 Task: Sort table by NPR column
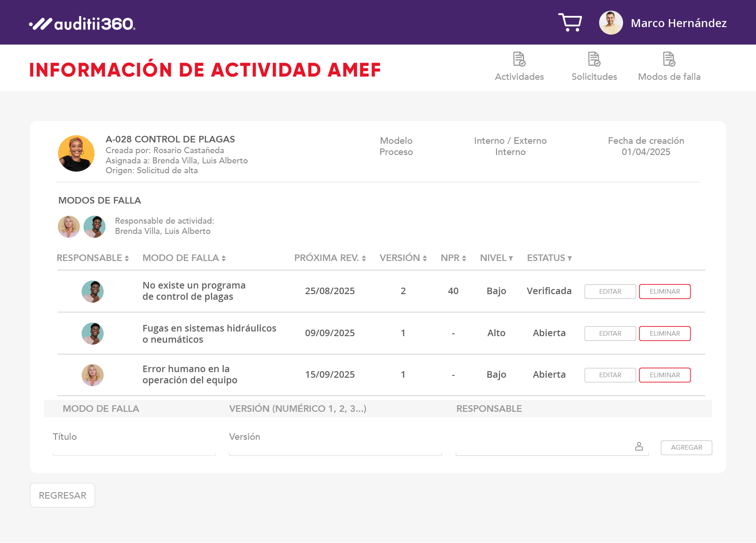pyautogui.click(x=453, y=258)
